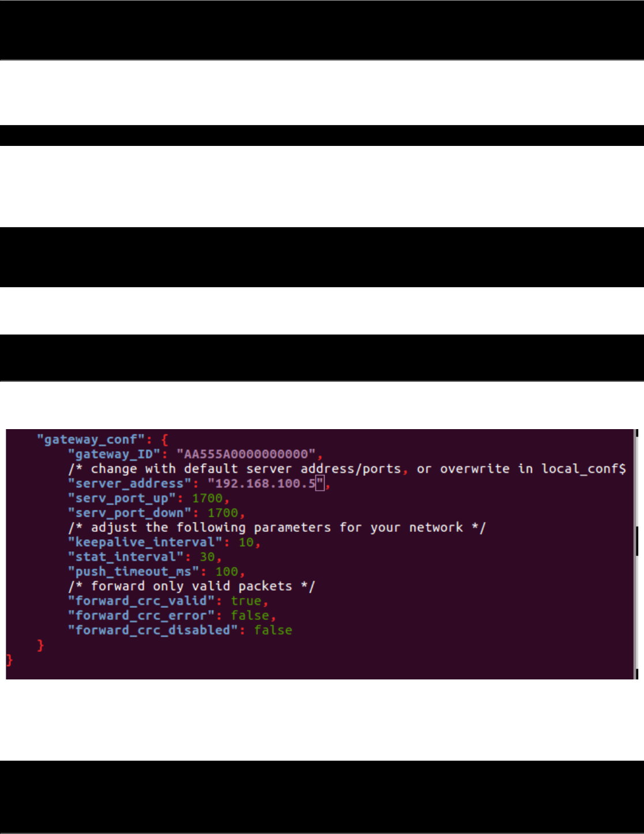Click the stat_interval value 30
This screenshot has width=644, height=834.
[x=207, y=557]
